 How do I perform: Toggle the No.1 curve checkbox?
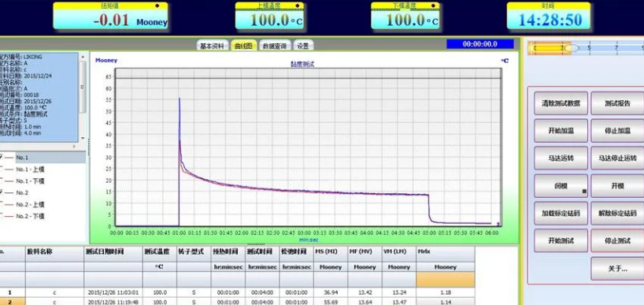[x=2, y=158]
